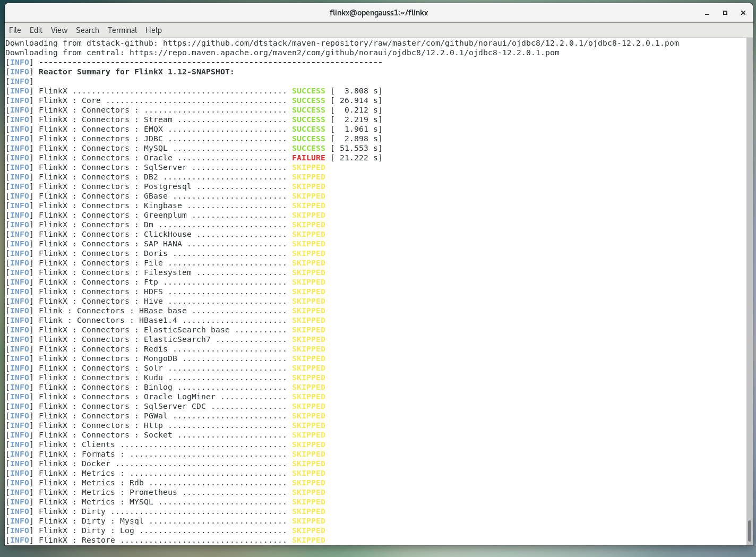The image size is (756, 557).
Task: Click 'Kudu' connector name
Action: click(153, 378)
